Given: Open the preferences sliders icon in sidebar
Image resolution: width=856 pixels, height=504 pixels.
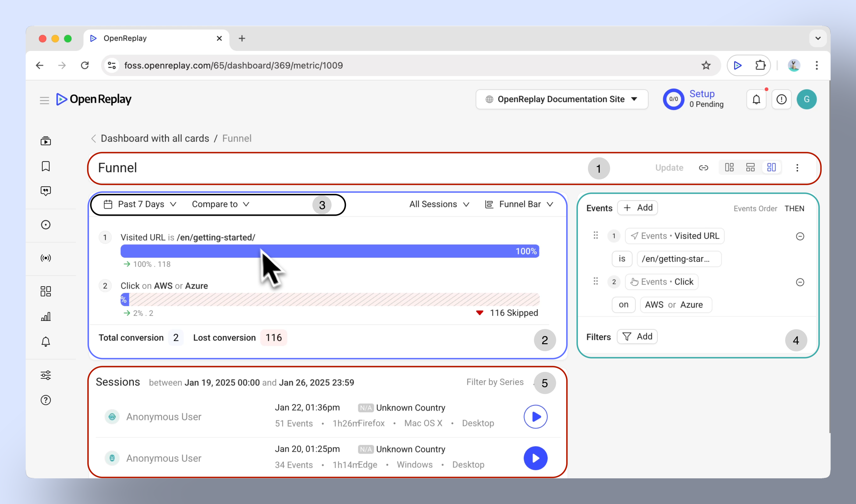Looking at the screenshot, I should coord(46,375).
